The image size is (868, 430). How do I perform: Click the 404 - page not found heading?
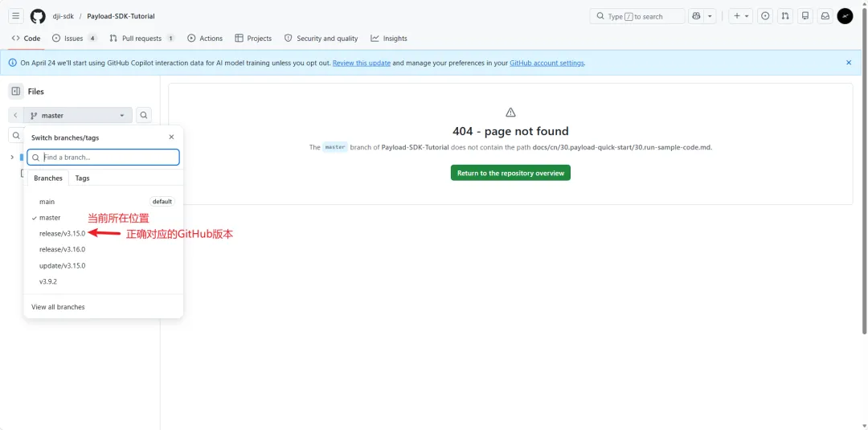click(510, 131)
